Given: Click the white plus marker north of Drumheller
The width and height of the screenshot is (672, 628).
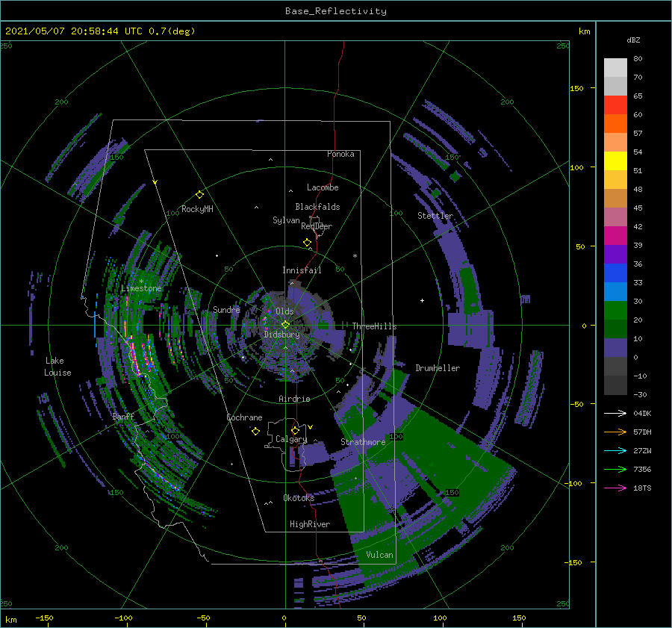Looking at the screenshot, I should click(x=422, y=300).
